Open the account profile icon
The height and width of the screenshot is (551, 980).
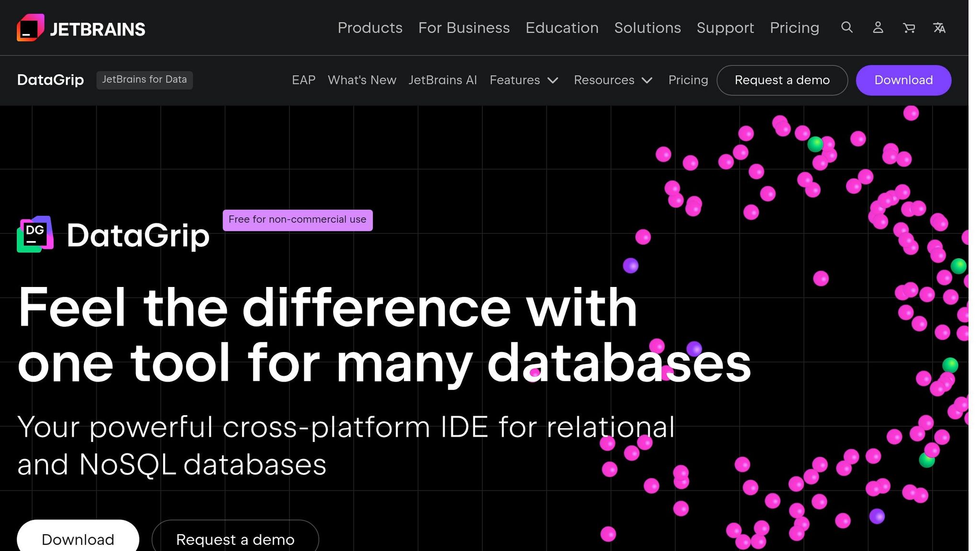878,27
